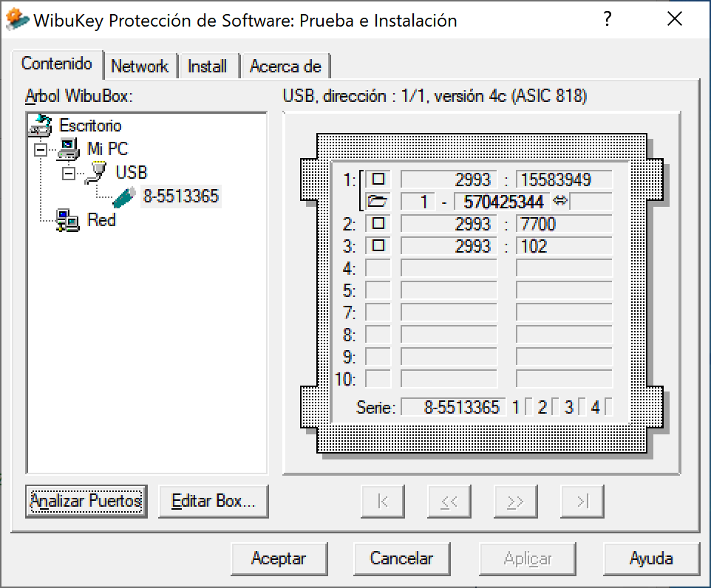Click the WibuBox dongle icon for 8-5513365

pos(124,196)
